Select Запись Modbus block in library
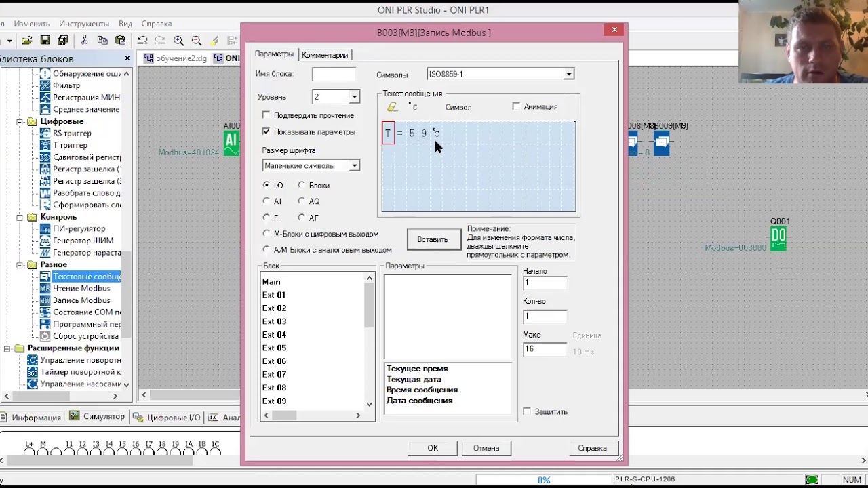The width and height of the screenshot is (868, 488). [x=81, y=300]
